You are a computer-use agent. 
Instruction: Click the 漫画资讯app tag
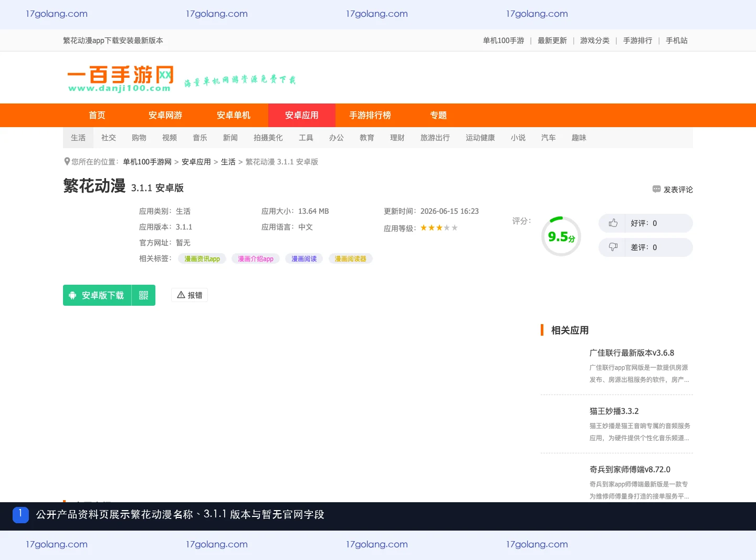click(202, 258)
